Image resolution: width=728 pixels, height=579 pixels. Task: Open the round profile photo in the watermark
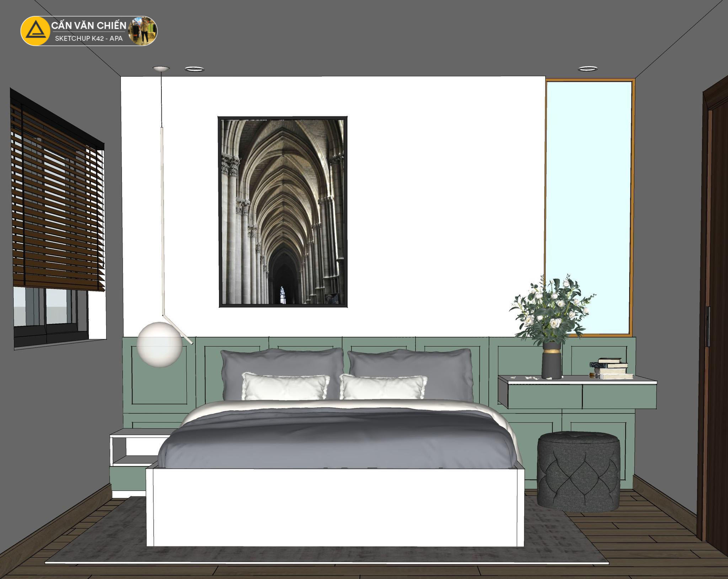(143, 31)
